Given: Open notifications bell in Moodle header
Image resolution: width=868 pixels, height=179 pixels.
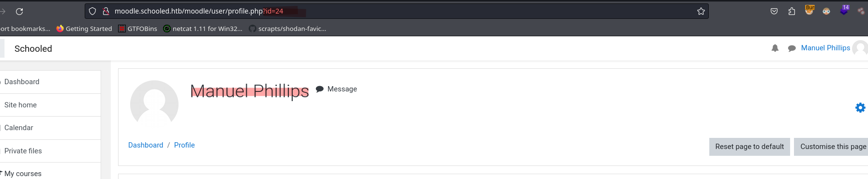Looking at the screenshot, I should coord(775,48).
